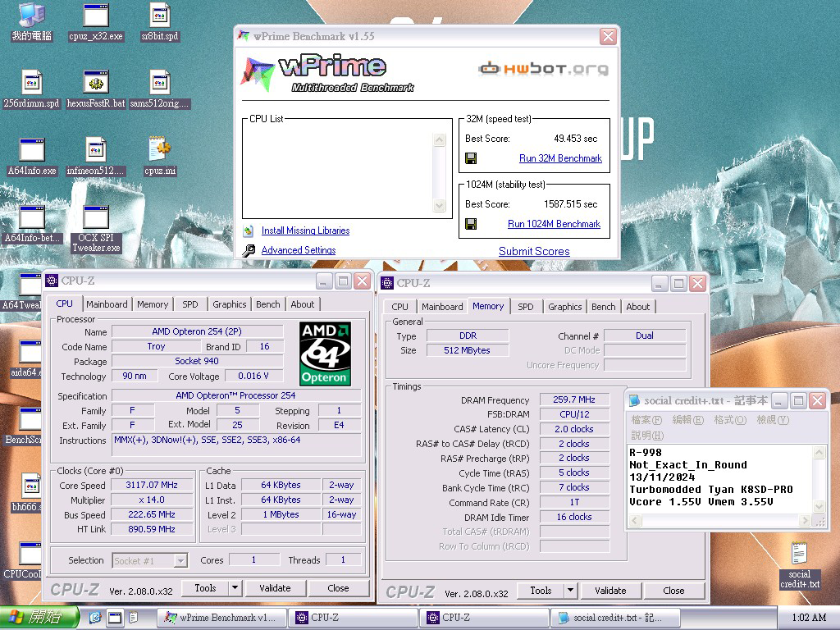Screen dimensions: 840x630
Task: Click save icon under 32M Best Score
Action: tap(471, 158)
